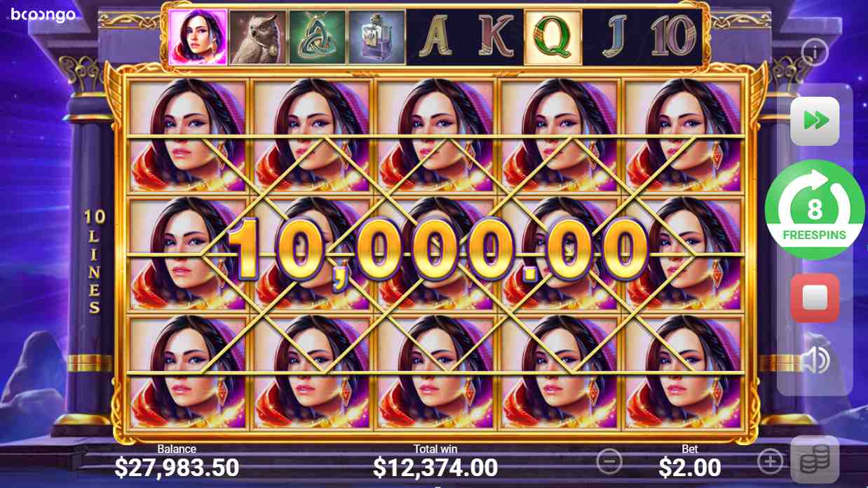Click the green free spins button

pyautogui.click(x=814, y=210)
